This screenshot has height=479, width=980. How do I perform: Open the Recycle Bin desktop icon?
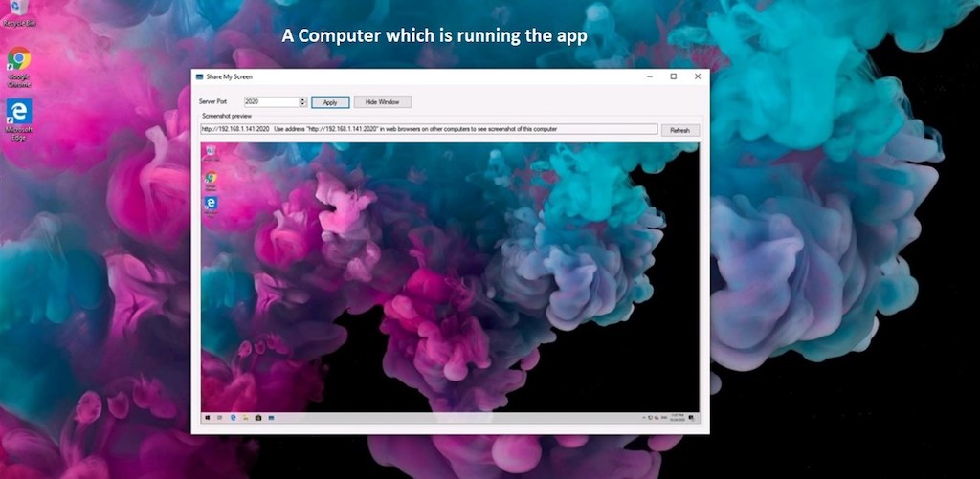tap(17, 12)
